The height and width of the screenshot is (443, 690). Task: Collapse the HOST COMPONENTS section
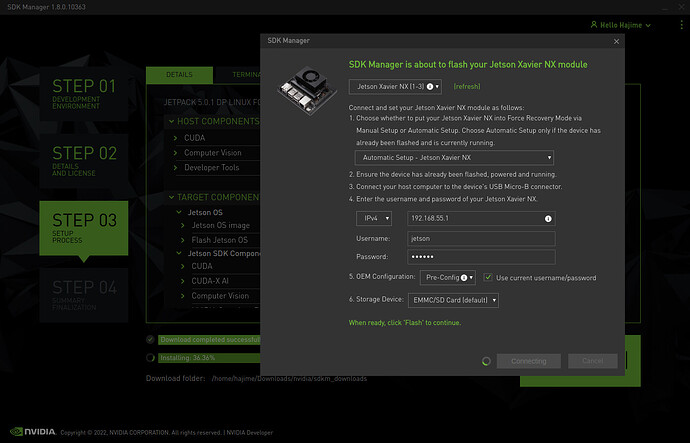(x=172, y=121)
